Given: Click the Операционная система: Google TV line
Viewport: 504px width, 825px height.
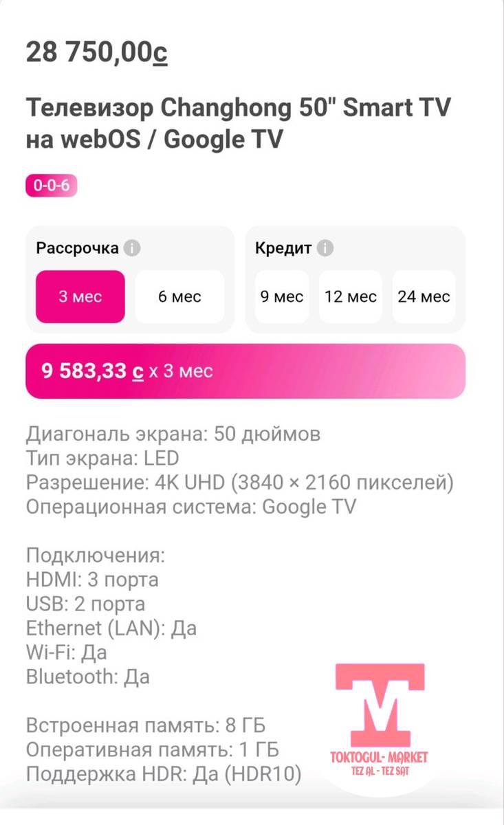Looking at the screenshot, I should pos(191,507).
